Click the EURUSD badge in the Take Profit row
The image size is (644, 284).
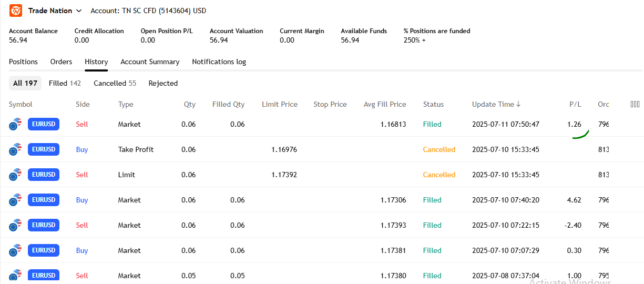coord(44,149)
